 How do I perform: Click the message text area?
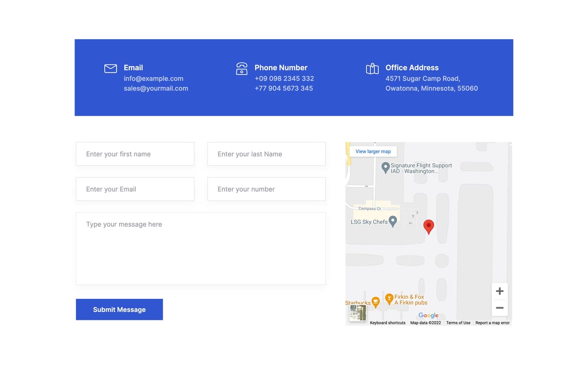(200, 248)
